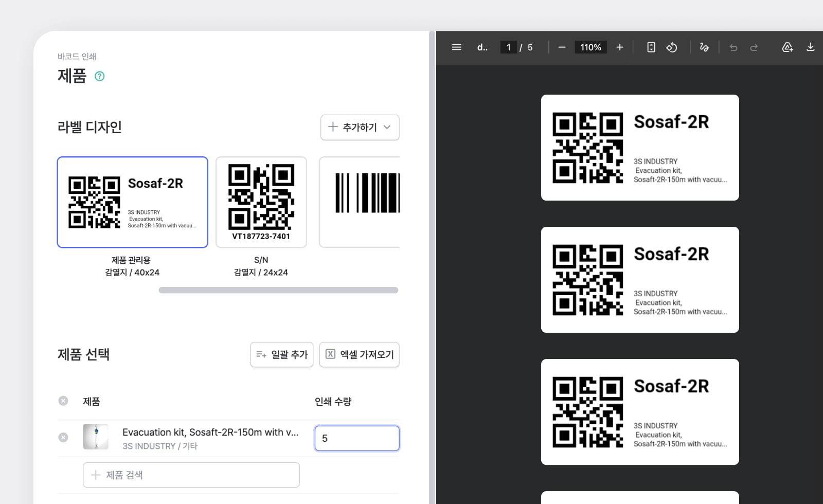Open the PDF viewer sidebar menu icon
823x504 pixels.
click(456, 47)
